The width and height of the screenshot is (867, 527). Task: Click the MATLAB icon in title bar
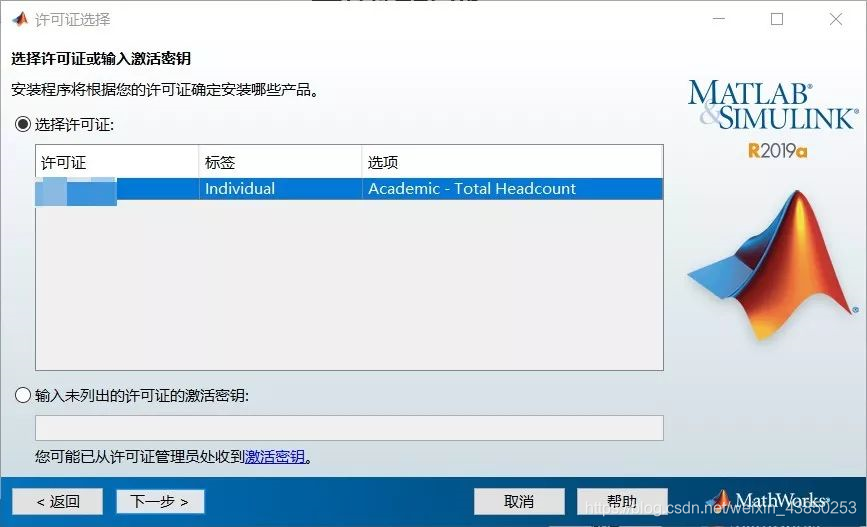pyautogui.click(x=20, y=19)
